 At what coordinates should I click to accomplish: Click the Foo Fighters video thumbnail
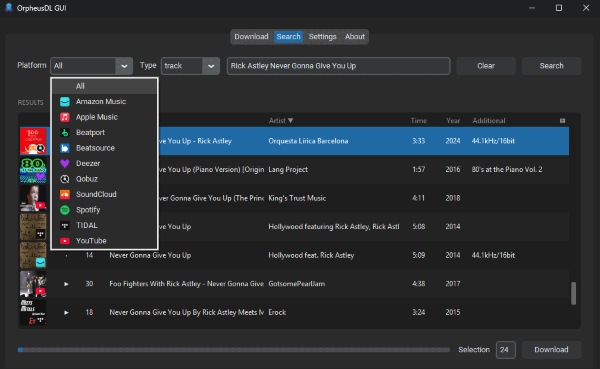[33, 284]
